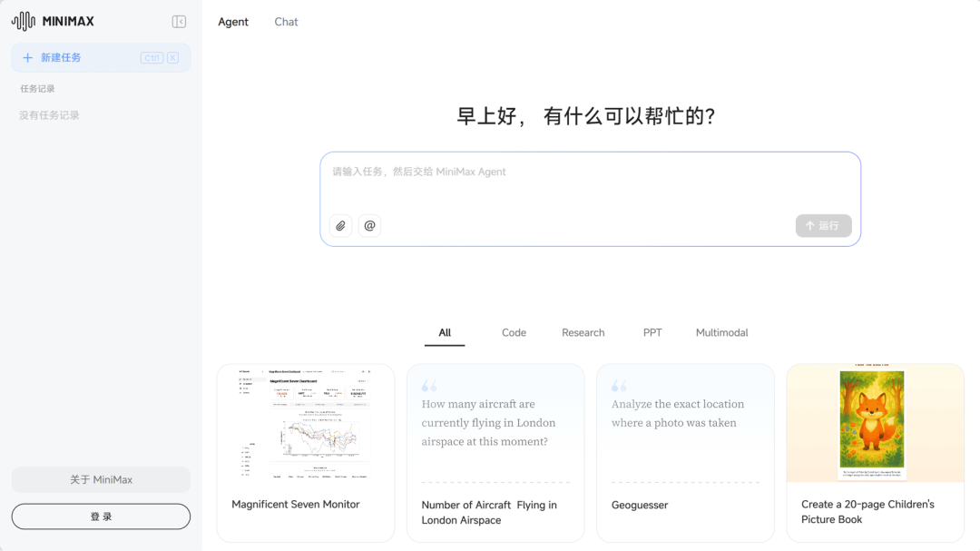Collapse the sidebar with the panel icon
Screen dimensions: 980x551
179,22
